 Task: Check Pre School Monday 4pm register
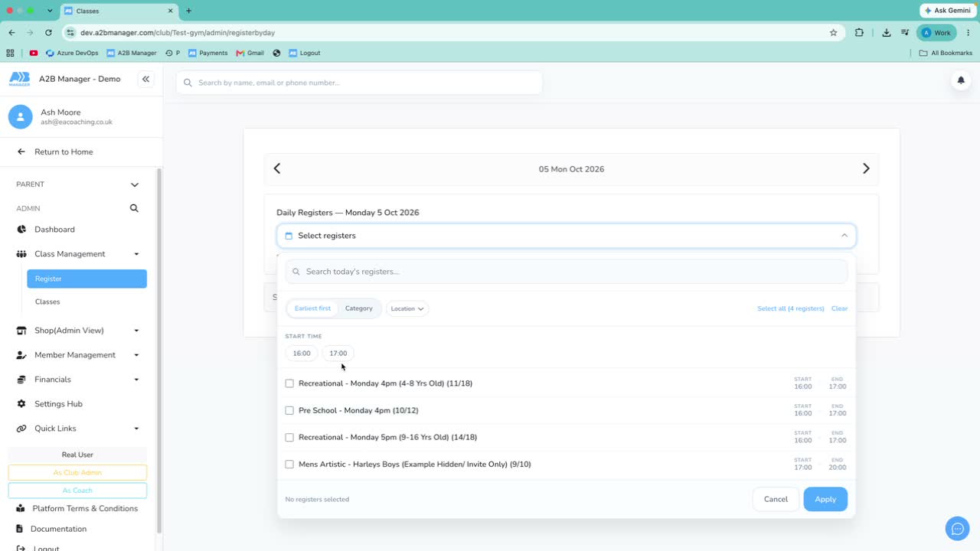pos(289,410)
